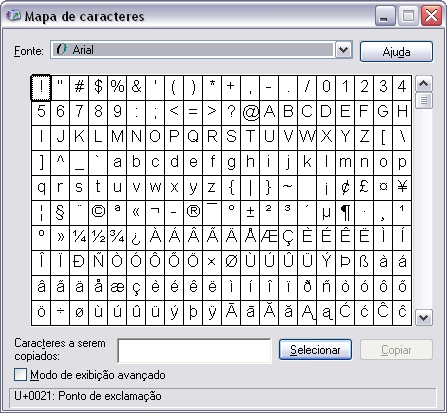This screenshot has height=413, width=447.
Task: Click the Ajuda button
Action: pyautogui.click(x=396, y=52)
